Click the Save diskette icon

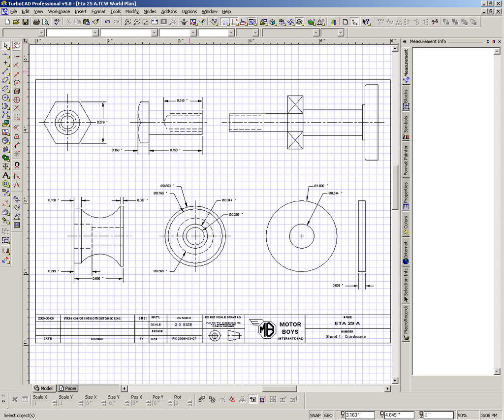coord(25,22)
